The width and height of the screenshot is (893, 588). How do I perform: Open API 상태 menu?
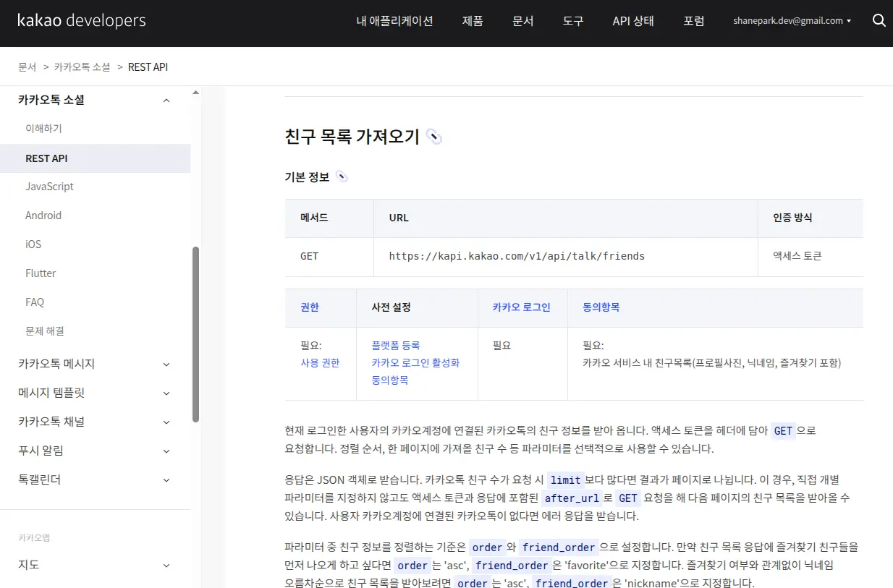pos(633,21)
